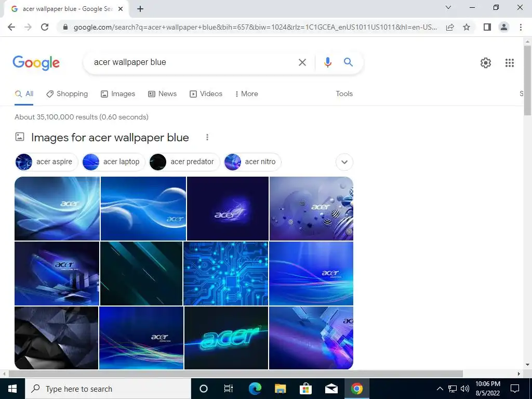The height and width of the screenshot is (399, 532).
Task: Open options menu beside Images heading
Action: [207, 137]
